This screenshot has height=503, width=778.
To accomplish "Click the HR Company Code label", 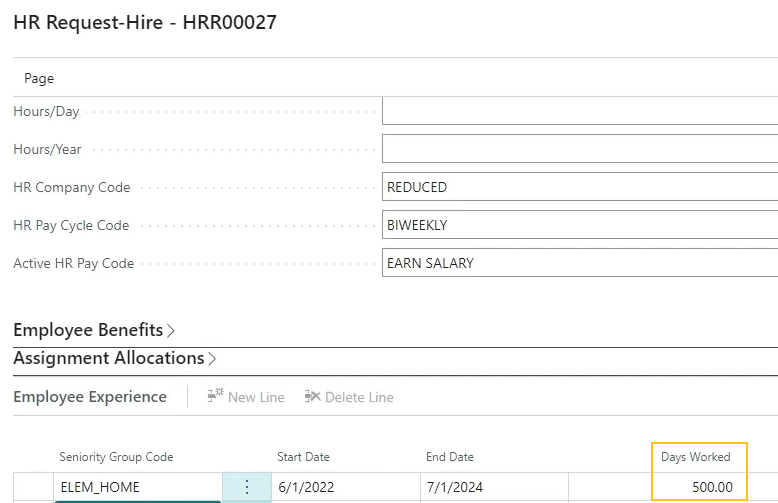I will point(72,188).
